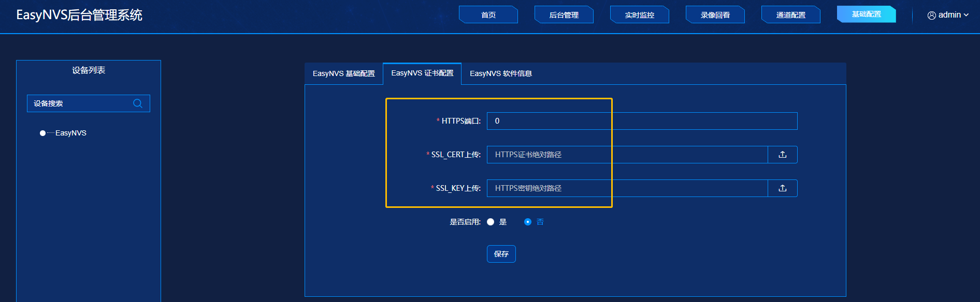
Task: Click the EasyNVS后台管理系统 title
Action: click(x=79, y=15)
